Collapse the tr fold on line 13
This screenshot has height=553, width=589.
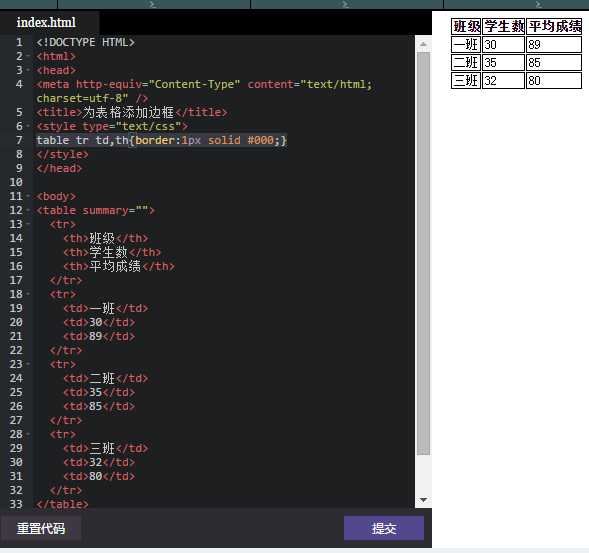(29, 224)
